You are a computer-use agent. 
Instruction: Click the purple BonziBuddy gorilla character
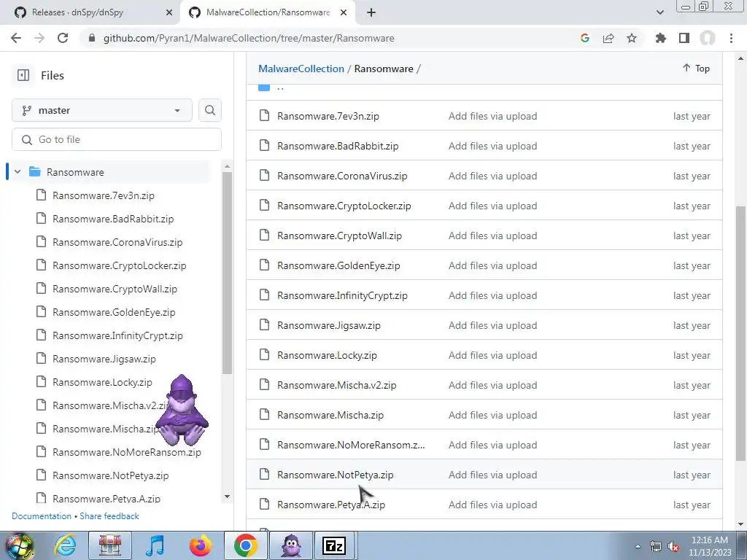coord(182,410)
